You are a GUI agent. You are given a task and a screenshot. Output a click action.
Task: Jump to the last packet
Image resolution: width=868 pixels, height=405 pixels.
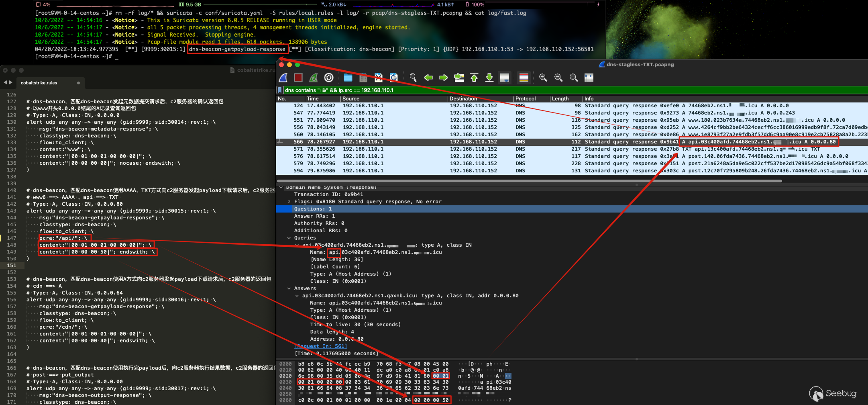[x=489, y=78]
